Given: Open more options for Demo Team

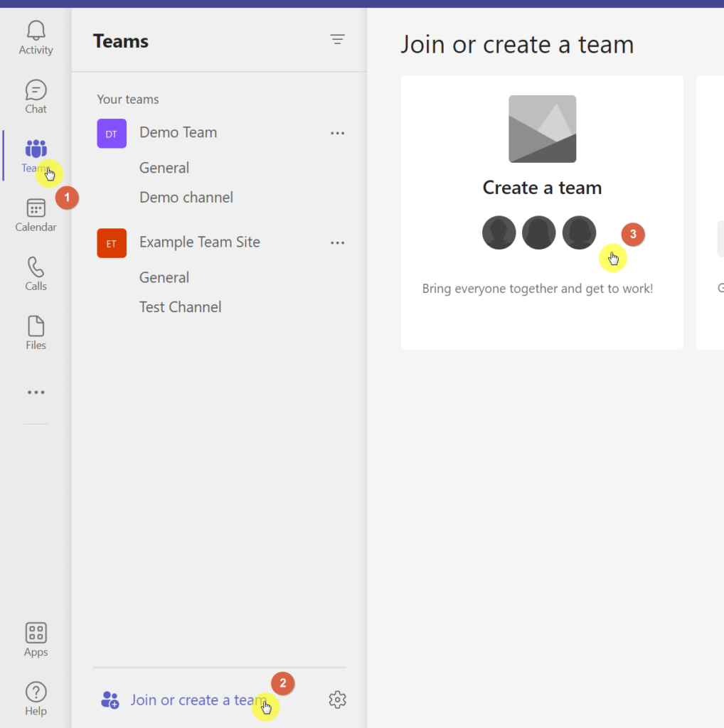Looking at the screenshot, I should [x=337, y=133].
